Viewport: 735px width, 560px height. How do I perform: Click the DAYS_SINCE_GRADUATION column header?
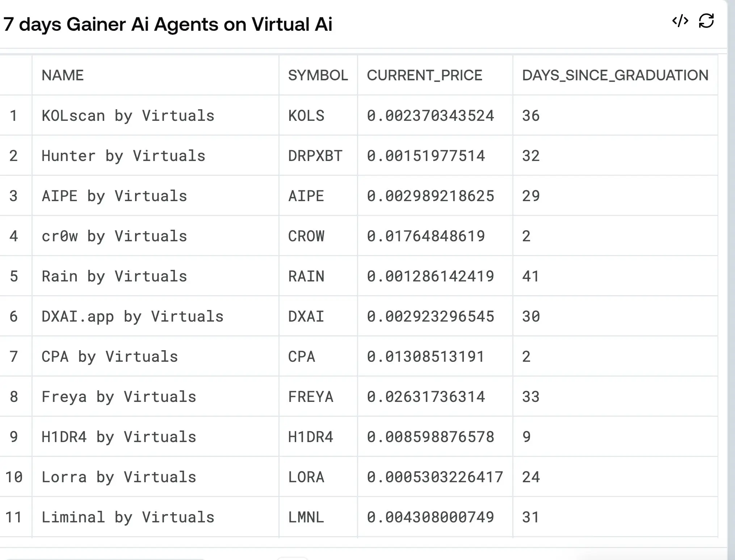[x=615, y=75]
